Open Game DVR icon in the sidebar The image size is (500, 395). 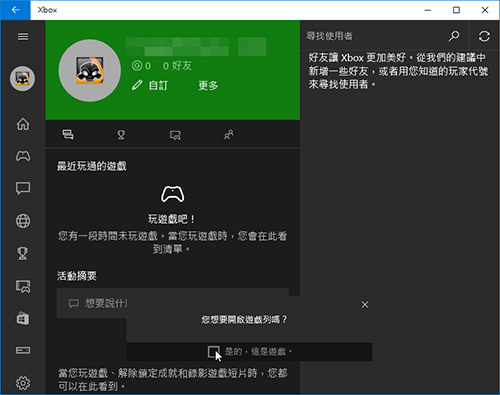coord(23,286)
